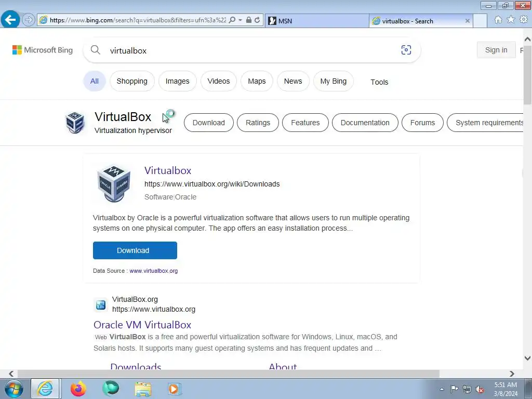
Task: Open the My Bing filter
Action: click(334, 81)
